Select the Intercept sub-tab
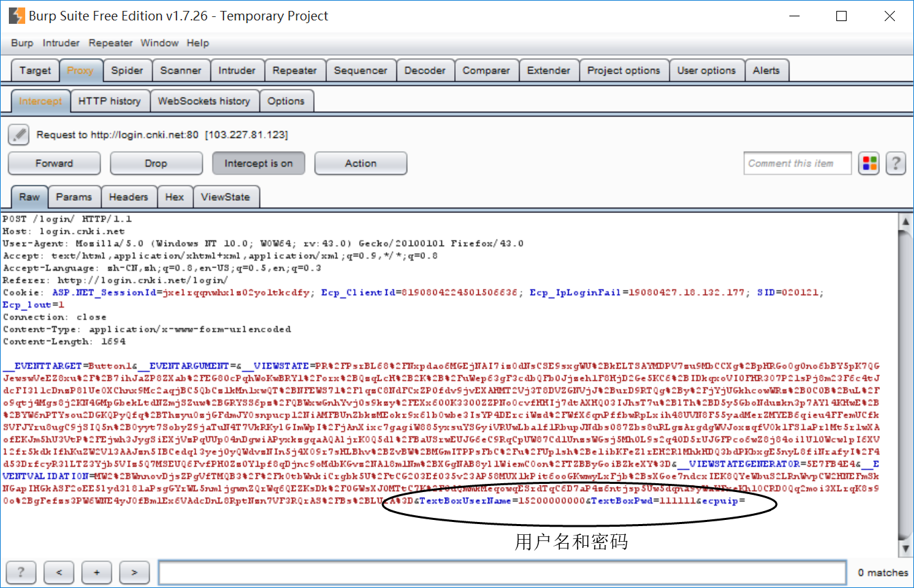The image size is (914, 588). point(40,101)
